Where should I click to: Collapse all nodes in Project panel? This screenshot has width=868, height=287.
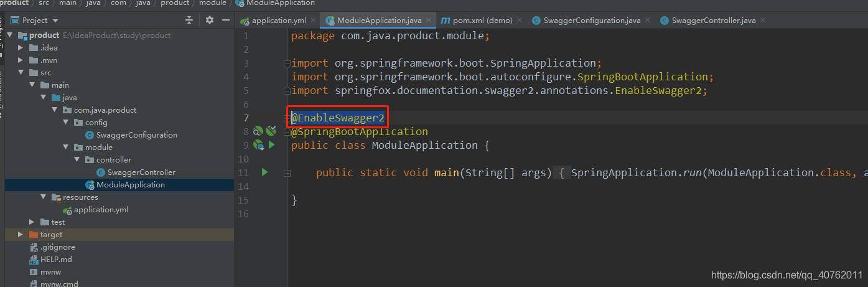189,21
